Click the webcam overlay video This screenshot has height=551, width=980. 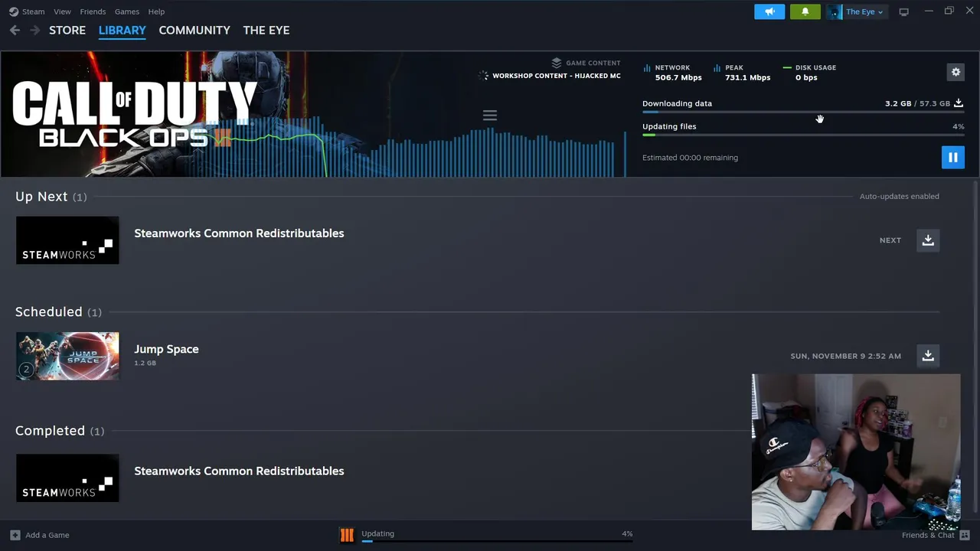point(856,452)
